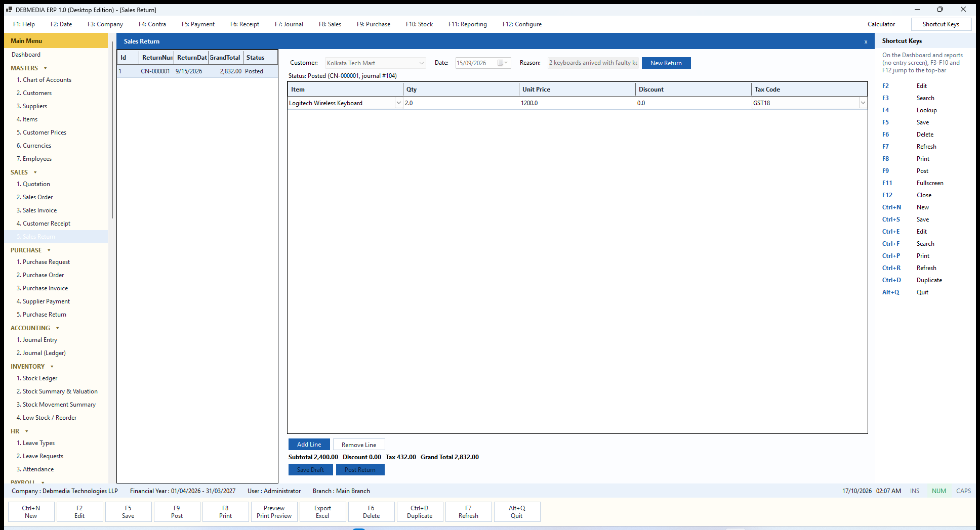Click the Reason input field
The height and width of the screenshot is (530, 980).
pyautogui.click(x=593, y=63)
